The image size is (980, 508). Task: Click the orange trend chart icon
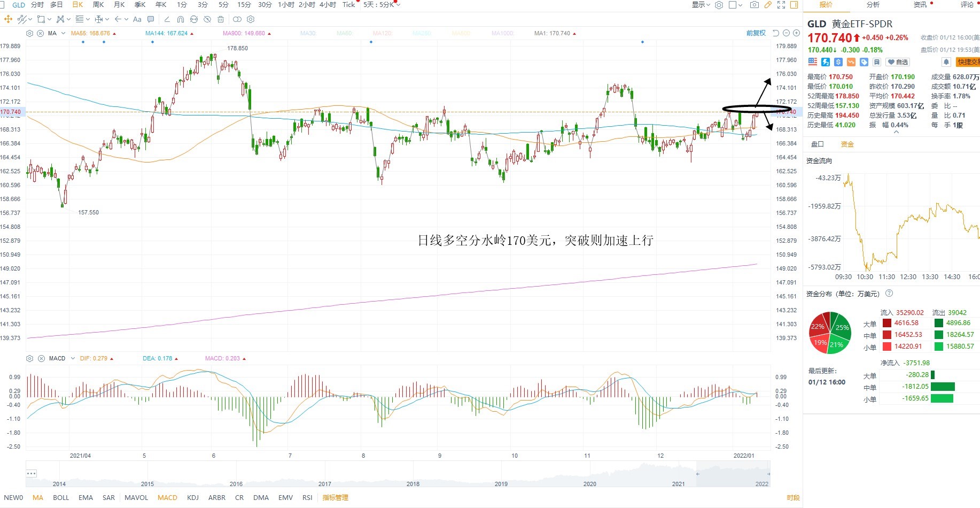[851, 62]
